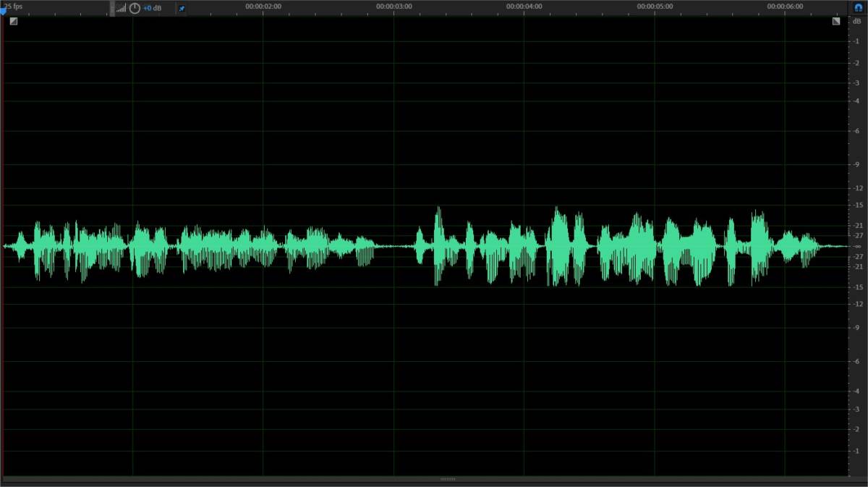Grab the HUD drag grip handle
Screen dimensions: 868x487
[112, 8]
